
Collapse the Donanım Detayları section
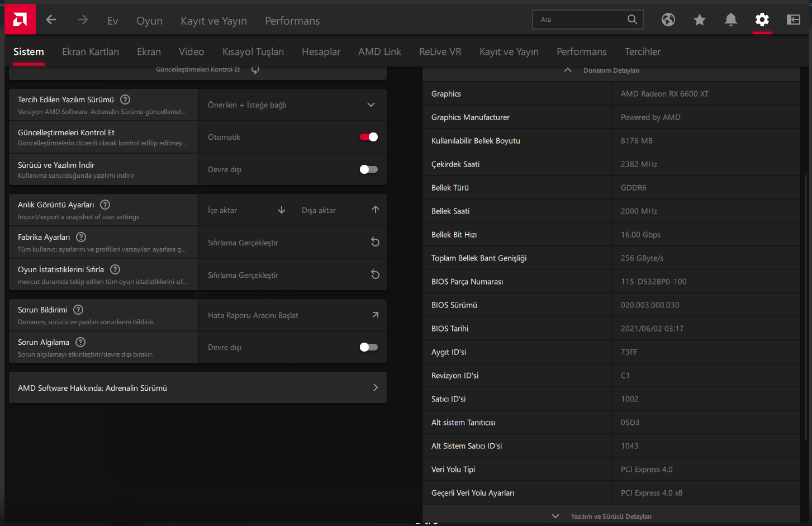pos(568,70)
